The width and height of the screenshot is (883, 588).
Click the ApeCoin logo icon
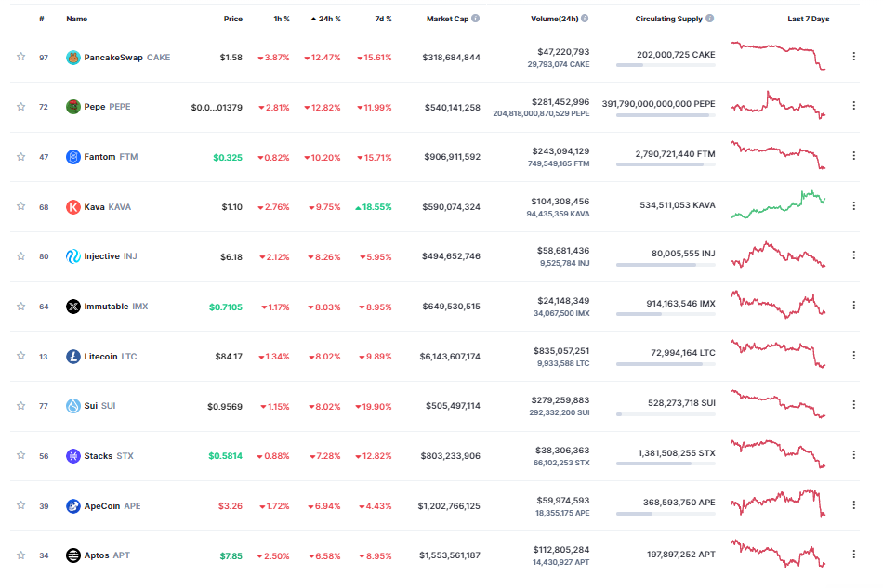[73, 506]
